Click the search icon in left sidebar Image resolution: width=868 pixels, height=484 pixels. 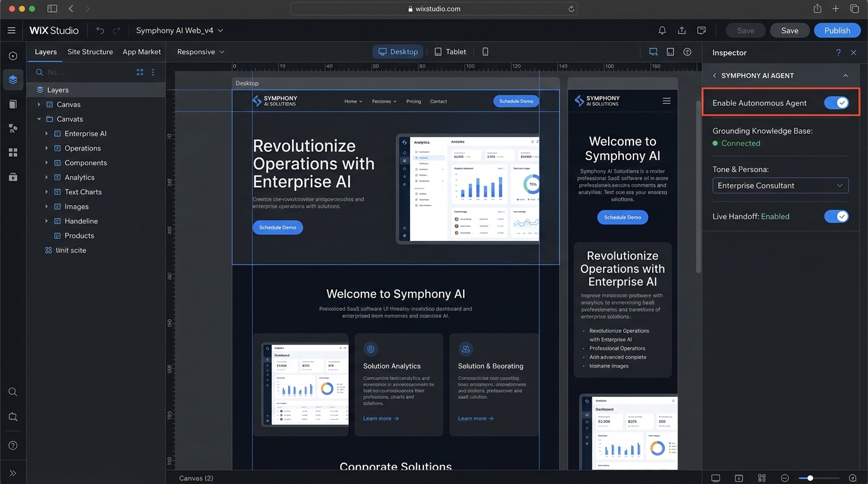click(13, 392)
